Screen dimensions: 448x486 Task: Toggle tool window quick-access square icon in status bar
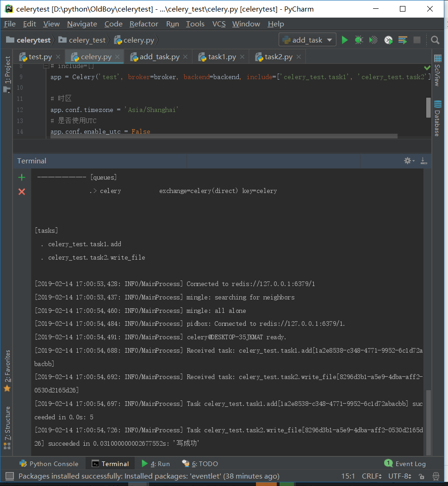(x=10, y=476)
